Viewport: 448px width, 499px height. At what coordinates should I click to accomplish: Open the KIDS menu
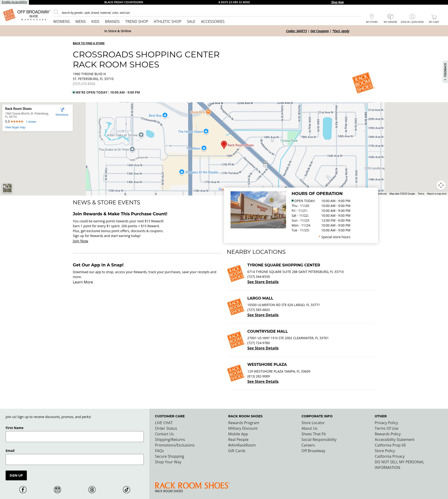[x=95, y=21]
